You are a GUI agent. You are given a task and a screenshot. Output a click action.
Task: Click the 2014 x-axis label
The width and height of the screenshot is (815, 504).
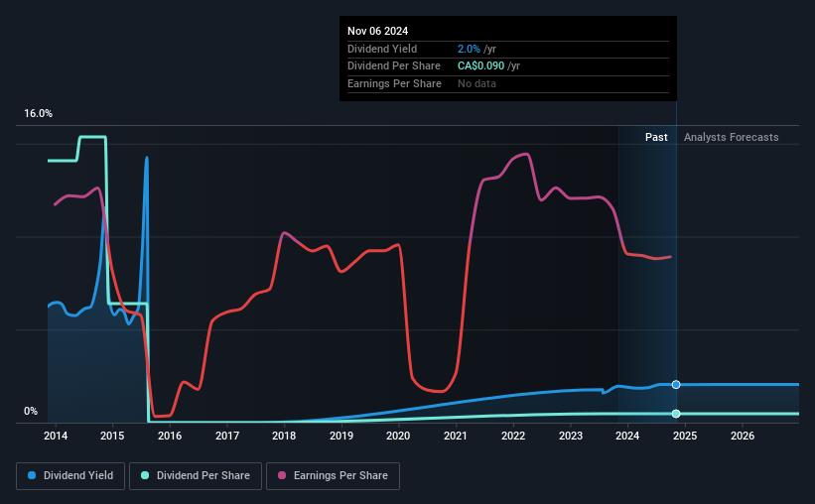click(x=56, y=436)
